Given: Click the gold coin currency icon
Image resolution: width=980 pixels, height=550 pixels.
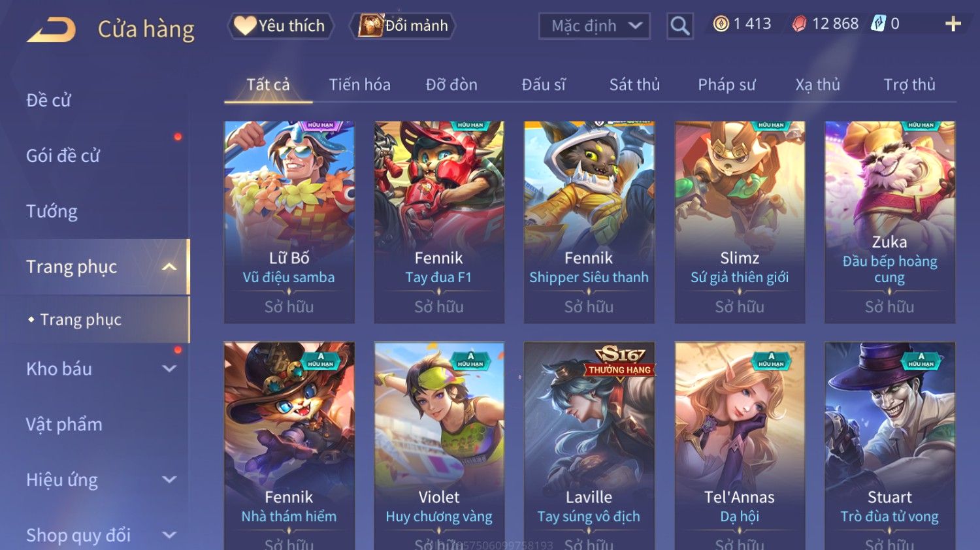Looking at the screenshot, I should [721, 24].
